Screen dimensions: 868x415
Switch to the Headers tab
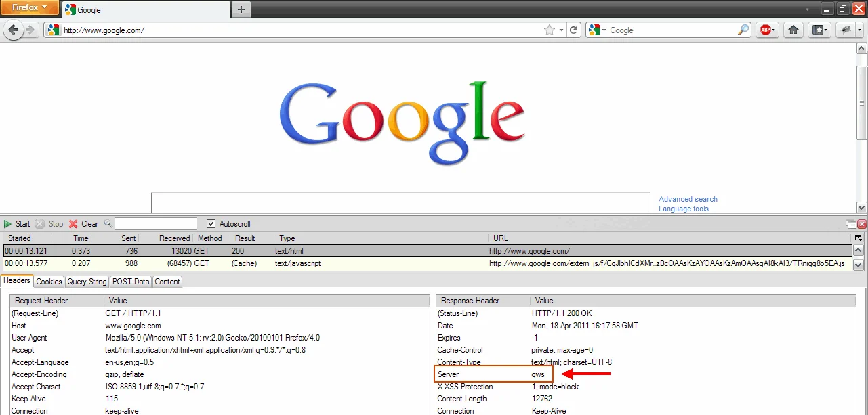point(17,281)
